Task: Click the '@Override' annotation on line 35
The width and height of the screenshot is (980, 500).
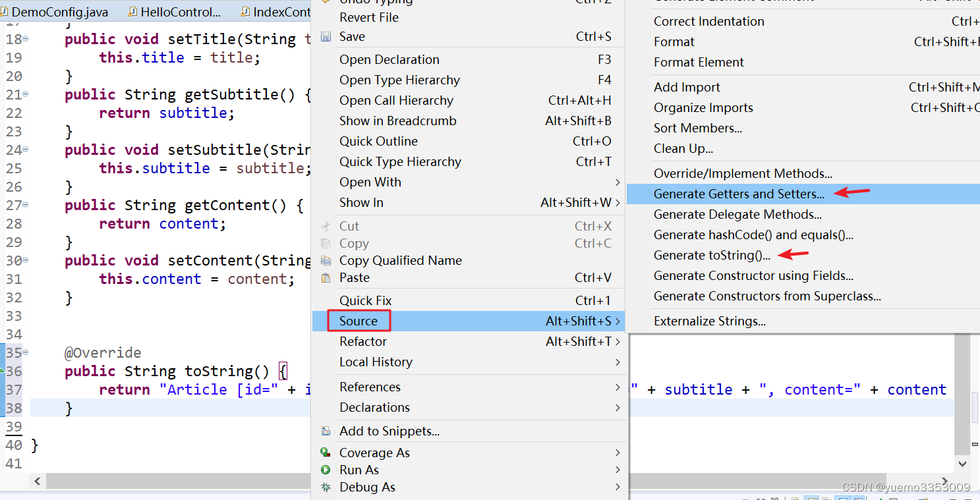Action: point(103,352)
